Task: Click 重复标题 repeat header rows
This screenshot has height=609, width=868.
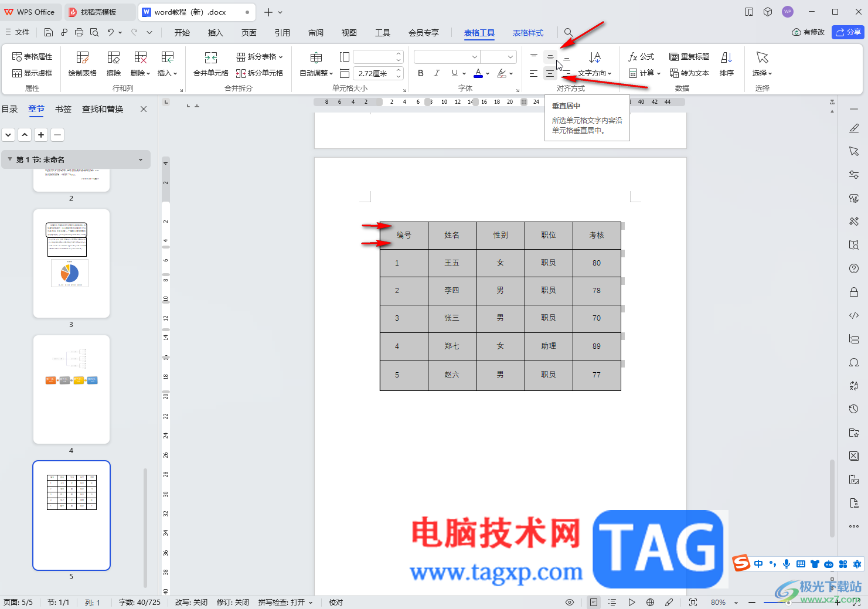Action: pyautogui.click(x=689, y=57)
